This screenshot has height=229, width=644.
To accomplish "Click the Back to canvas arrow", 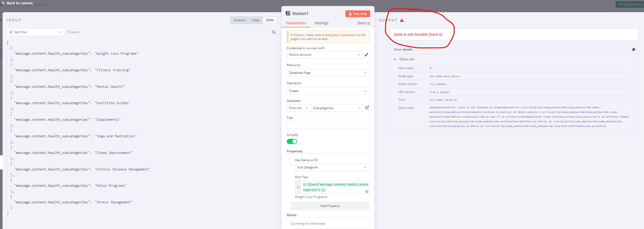I will click(x=3, y=3).
